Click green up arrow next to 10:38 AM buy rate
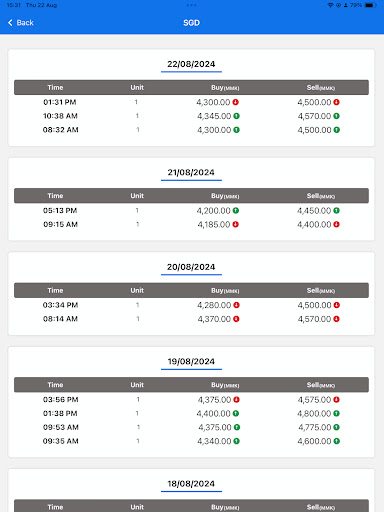The image size is (384, 512). (236, 116)
